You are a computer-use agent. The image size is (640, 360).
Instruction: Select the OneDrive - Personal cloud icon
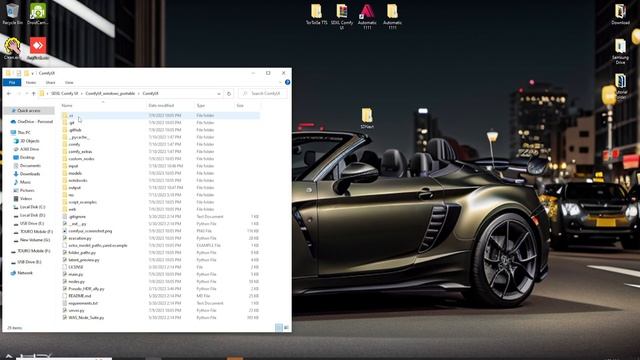13,122
